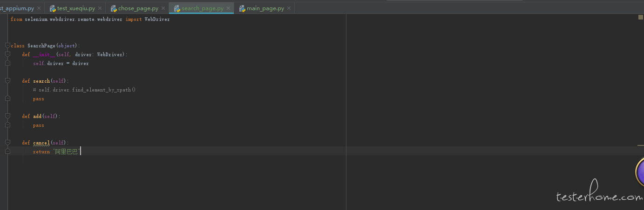Click the Python file icon on test_xueqiu.py tab

(53, 8)
